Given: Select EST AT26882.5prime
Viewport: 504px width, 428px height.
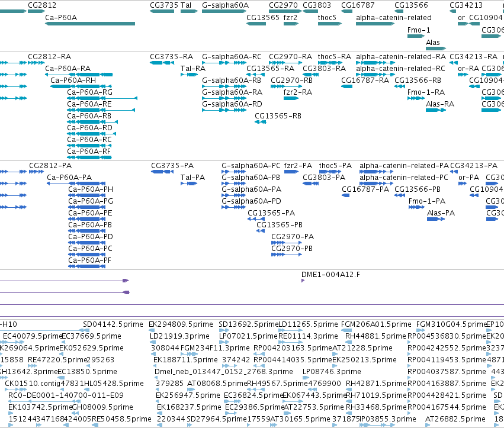Looking at the screenshot, I should tap(455, 419).
